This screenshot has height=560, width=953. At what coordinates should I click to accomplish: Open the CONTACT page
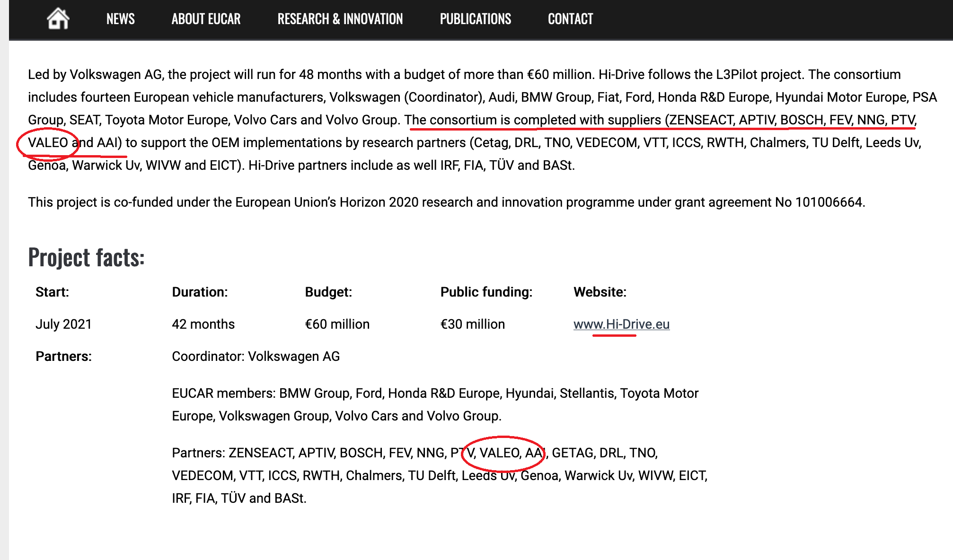click(570, 19)
